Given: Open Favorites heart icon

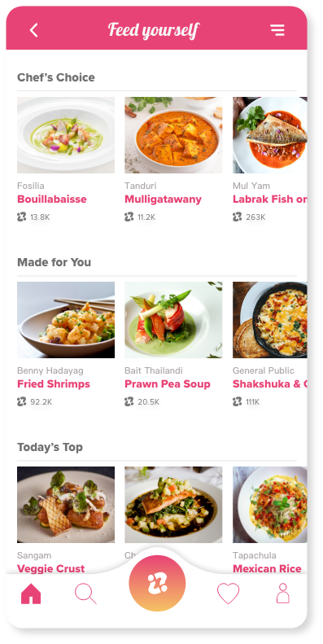Looking at the screenshot, I should (x=228, y=594).
